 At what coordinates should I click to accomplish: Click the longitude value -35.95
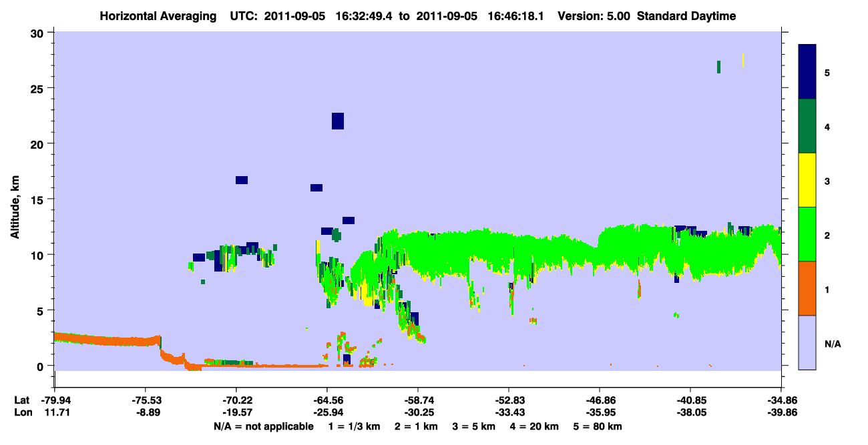600,412
